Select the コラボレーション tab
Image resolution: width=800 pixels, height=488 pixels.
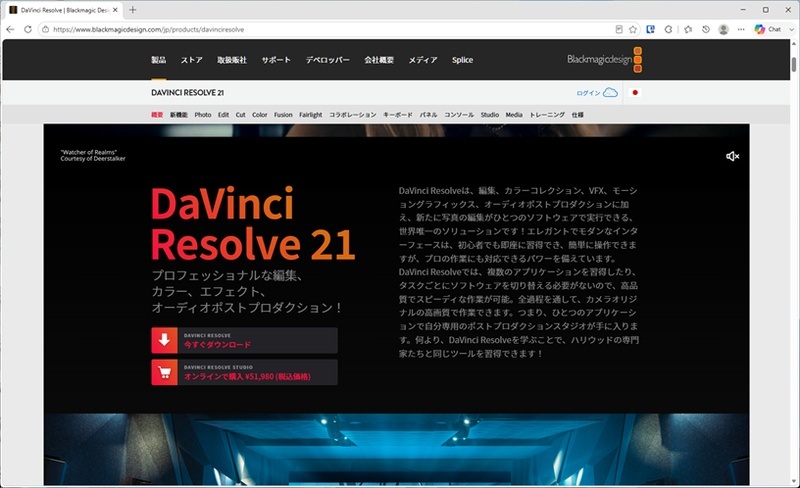(x=353, y=115)
